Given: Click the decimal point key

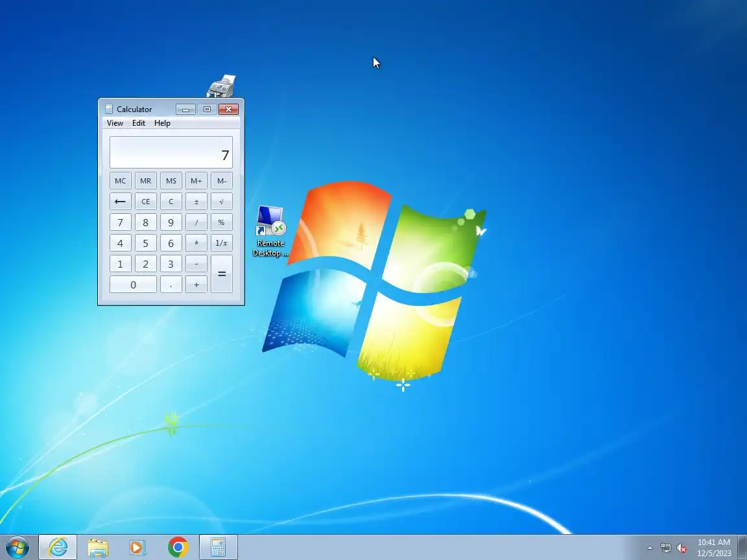Looking at the screenshot, I should click(171, 285).
